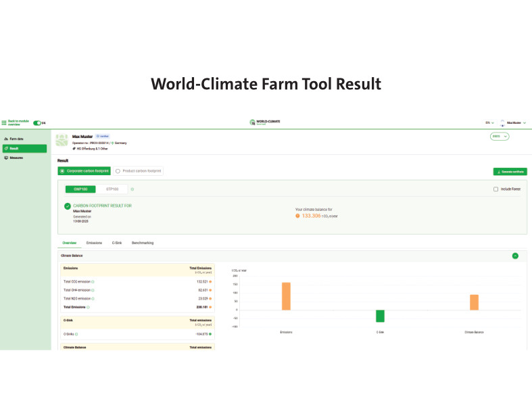Switch to the Benchmarking tab
The width and height of the screenshot is (532, 399).
point(142,242)
